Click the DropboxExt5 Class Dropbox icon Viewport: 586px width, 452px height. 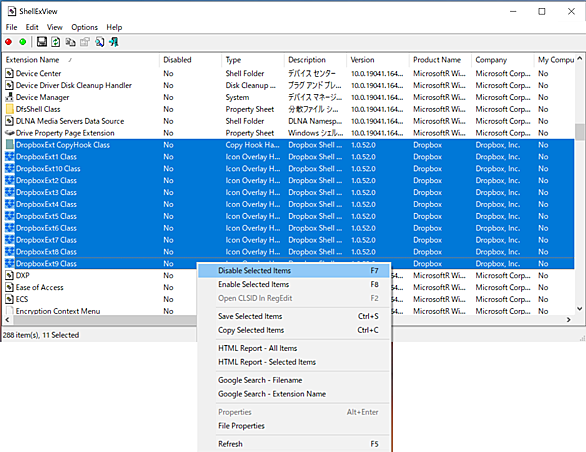click(x=9, y=216)
